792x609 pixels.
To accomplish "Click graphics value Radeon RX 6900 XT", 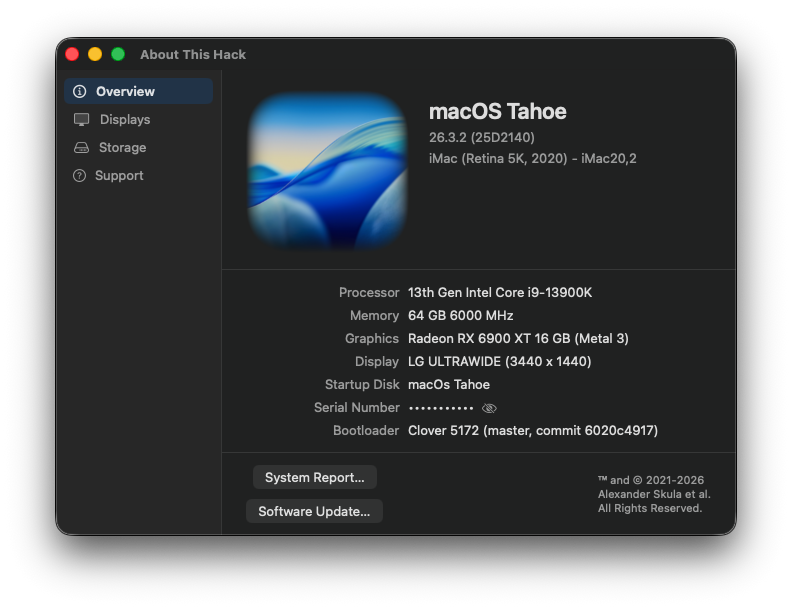I will pos(518,338).
